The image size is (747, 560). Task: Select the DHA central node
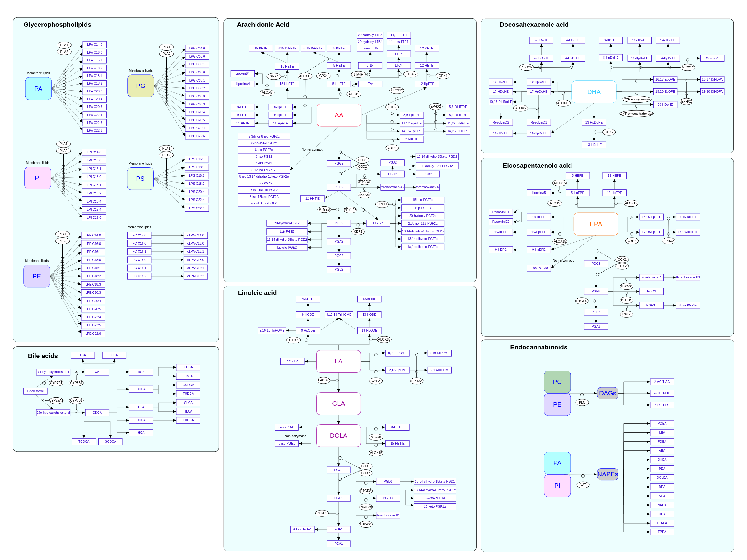click(x=593, y=92)
